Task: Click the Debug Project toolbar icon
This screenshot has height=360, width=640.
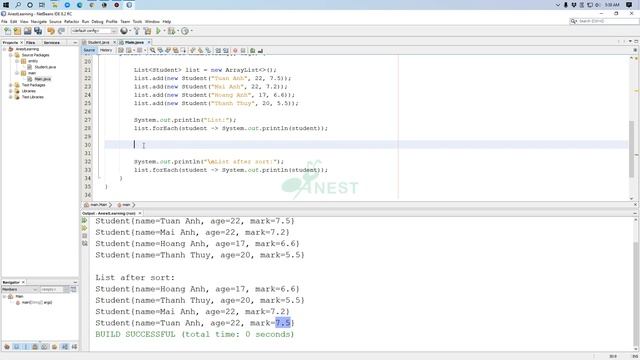Action: 171,31
